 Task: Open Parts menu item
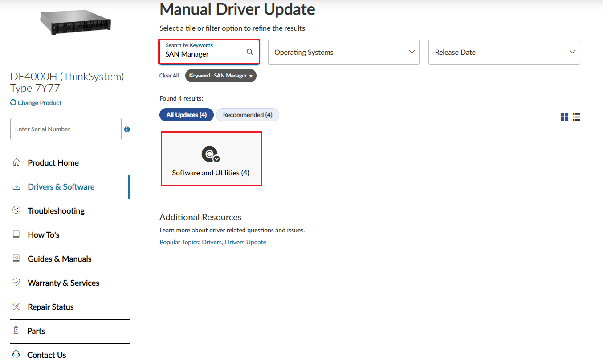[70, 331]
